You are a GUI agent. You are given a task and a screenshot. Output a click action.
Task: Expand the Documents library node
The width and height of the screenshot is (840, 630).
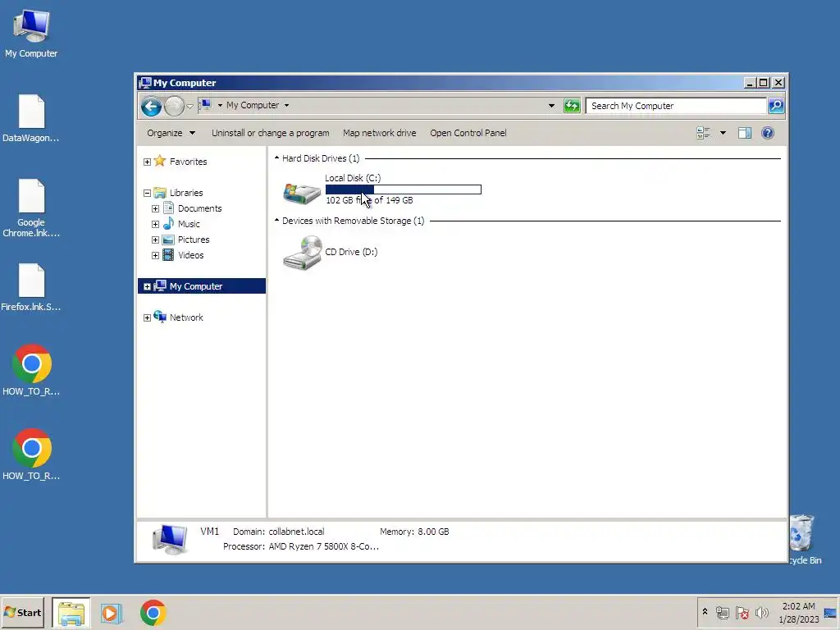[x=155, y=208]
